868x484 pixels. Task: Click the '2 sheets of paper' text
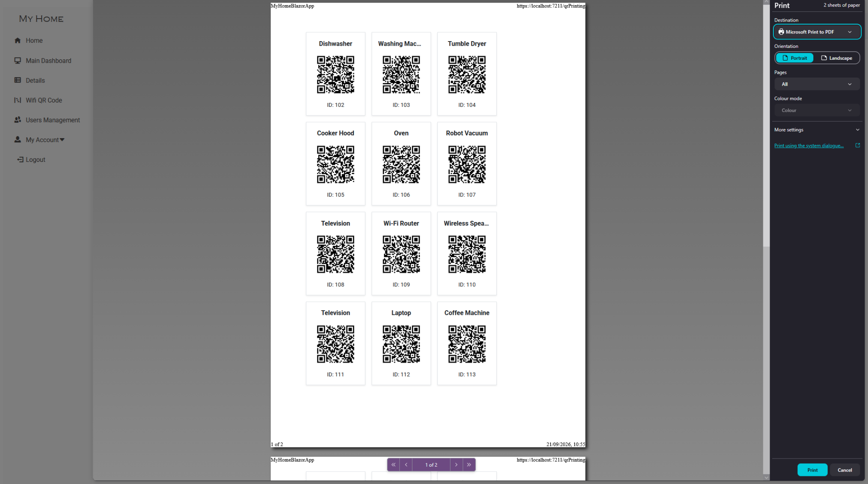point(841,5)
